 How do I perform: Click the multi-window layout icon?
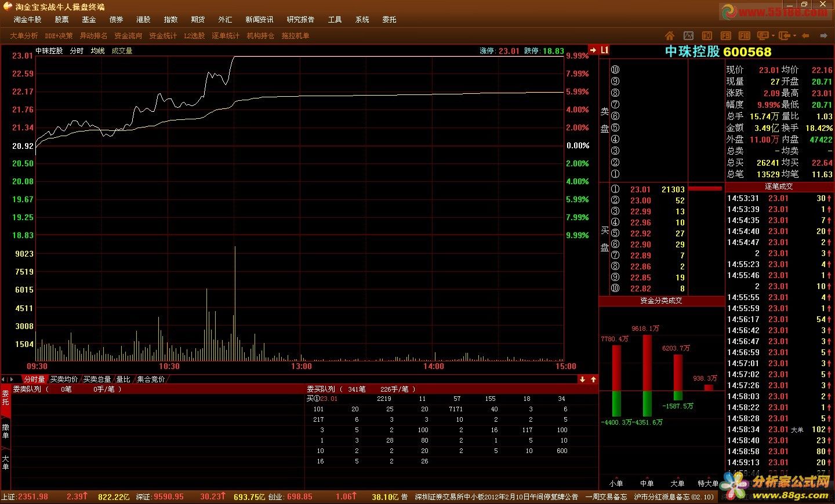[x=763, y=36]
